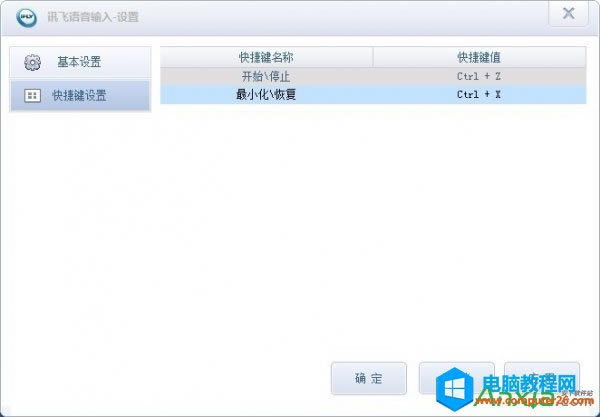Select the 最小化\恢复 shortcut row

(x=373, y=94)
